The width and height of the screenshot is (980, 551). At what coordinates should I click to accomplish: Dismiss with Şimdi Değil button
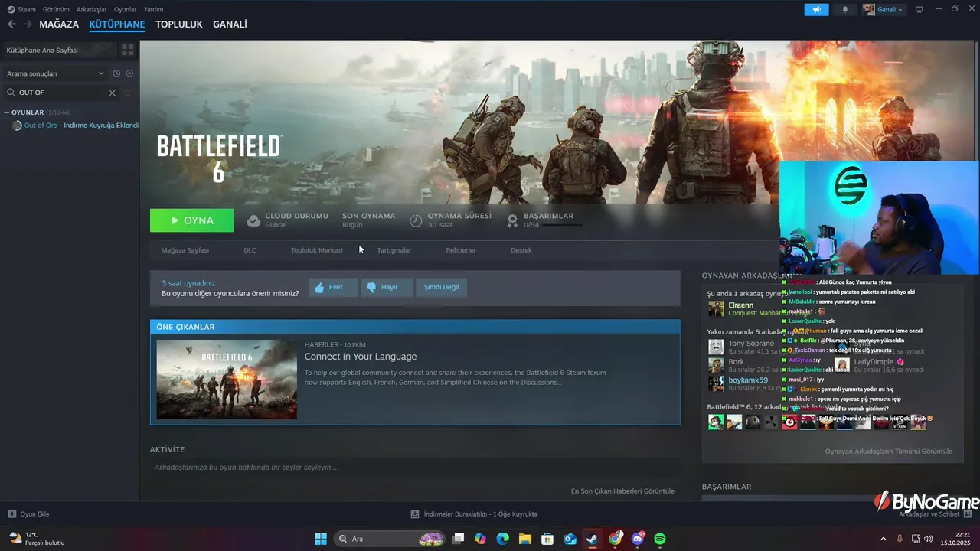tap(442, 287)
